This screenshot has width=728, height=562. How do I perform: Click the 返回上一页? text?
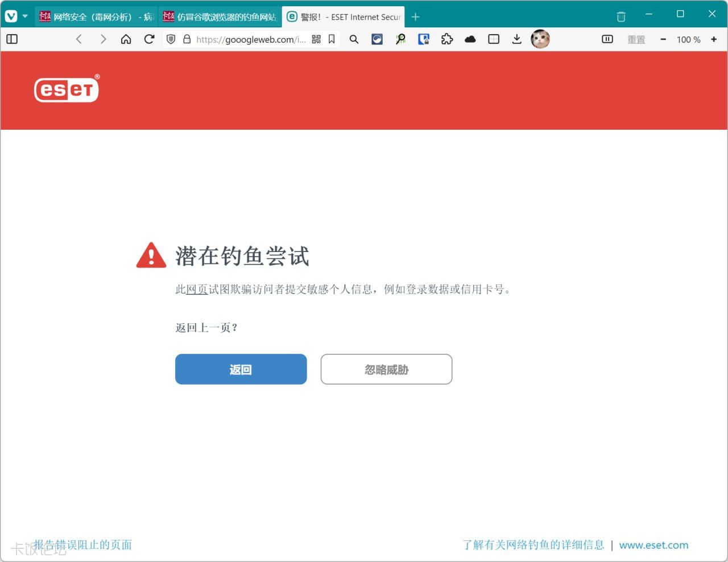(207, 328)
